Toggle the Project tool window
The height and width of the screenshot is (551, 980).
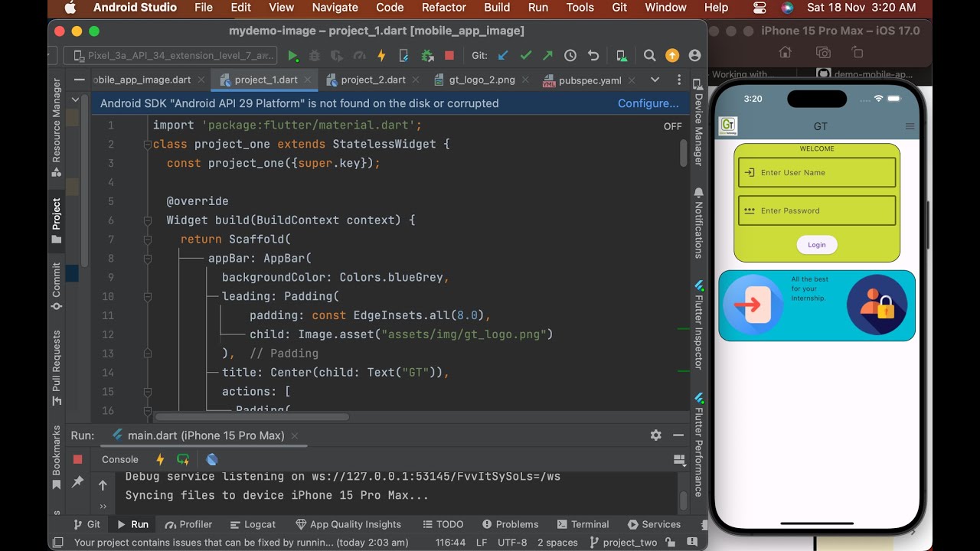click(x=56, y=220)
